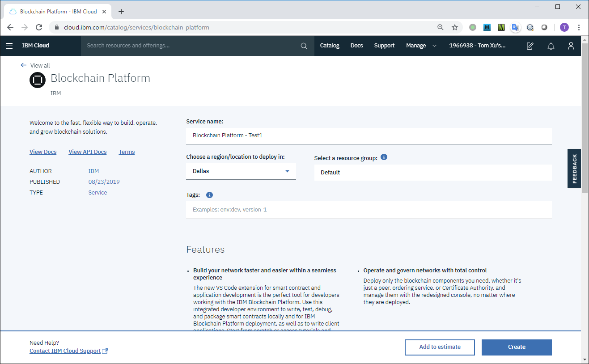Screen dimensions: 589x364
Task: Open the View API Docs link
Action: tap(88, 152)
